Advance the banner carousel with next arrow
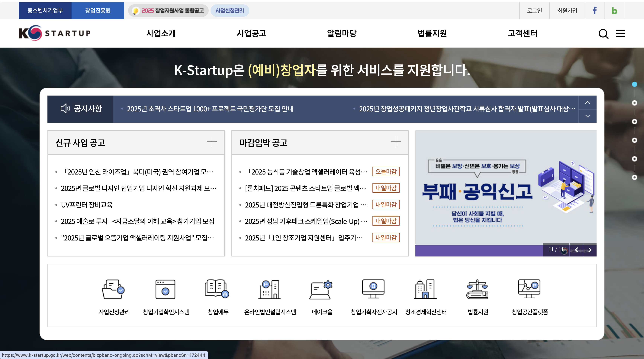The image size is (644, 359). pyautogui.click(x=590, y=250)
